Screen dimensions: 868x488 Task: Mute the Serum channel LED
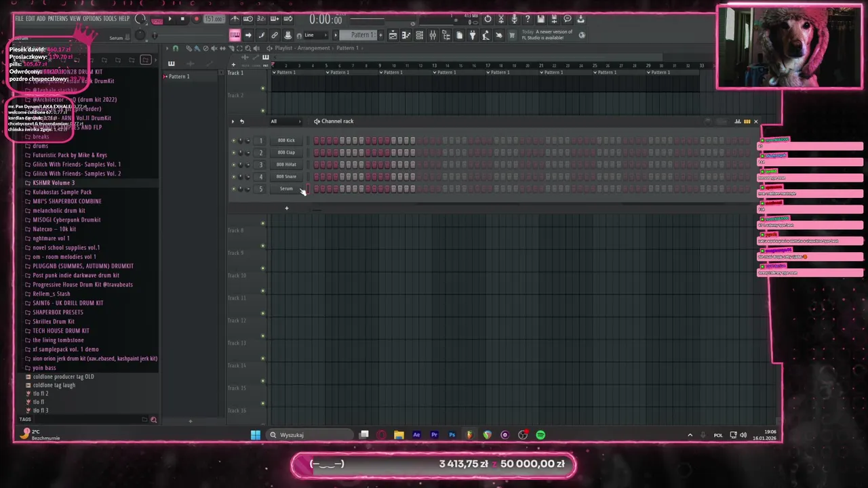click(233, 189)
